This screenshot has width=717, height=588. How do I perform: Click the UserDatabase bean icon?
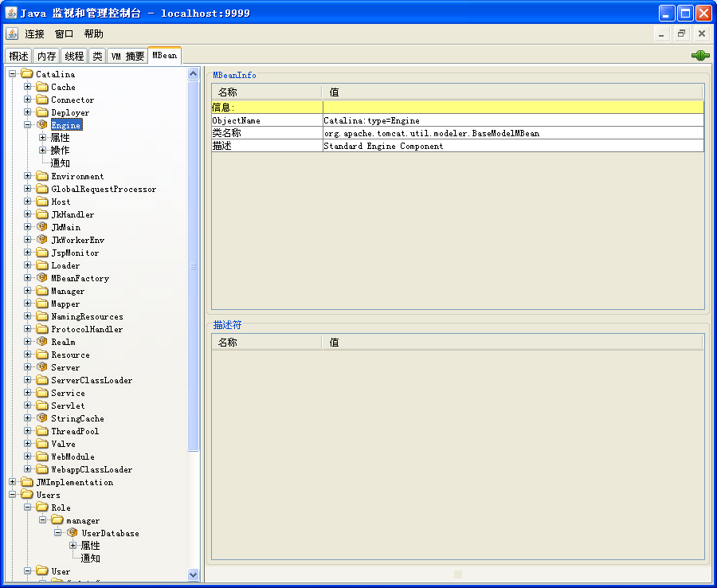point(72,533)
